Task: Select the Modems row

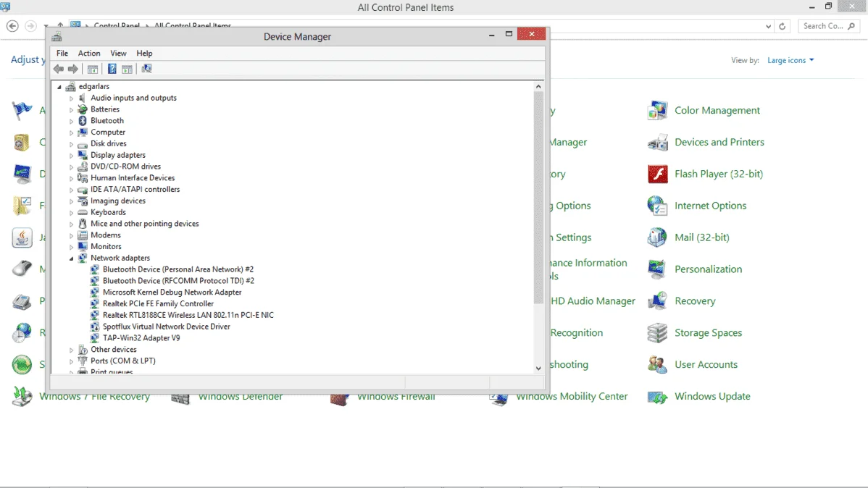Action: coord(105,235)
